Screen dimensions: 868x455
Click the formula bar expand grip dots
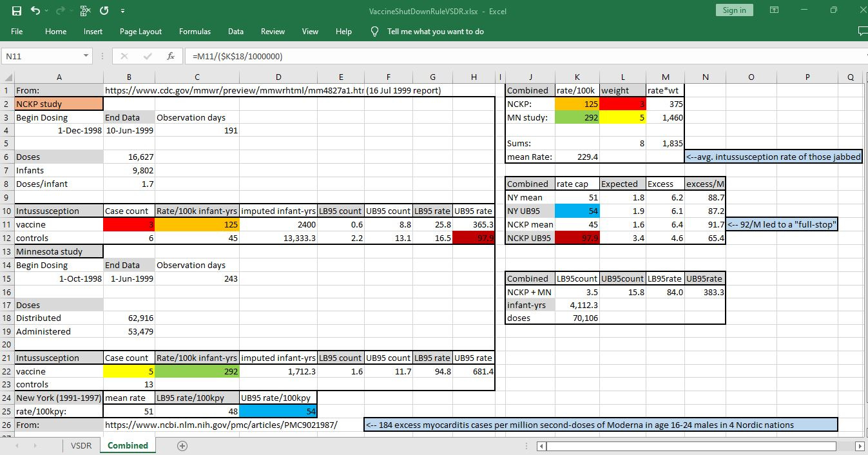point(104,56)
